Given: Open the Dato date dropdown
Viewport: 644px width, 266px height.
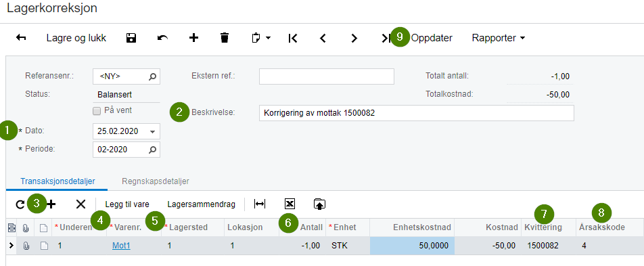Looking at the screenshot, I should [x=152, y=131].
